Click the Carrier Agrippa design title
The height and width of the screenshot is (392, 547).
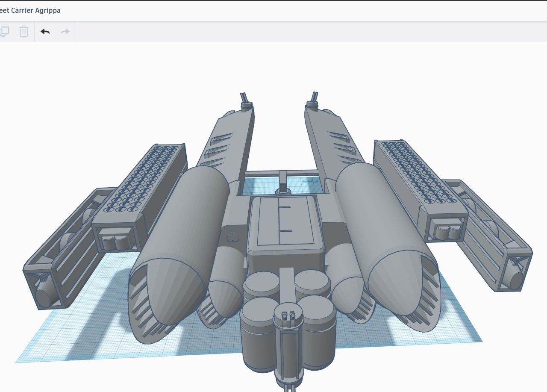[30, 10]
